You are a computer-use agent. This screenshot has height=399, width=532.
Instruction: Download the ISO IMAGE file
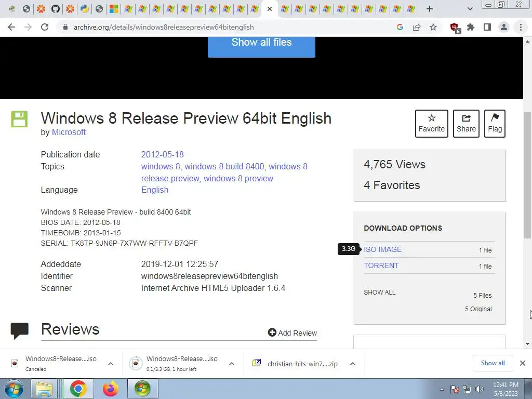[x=382, y=249]
